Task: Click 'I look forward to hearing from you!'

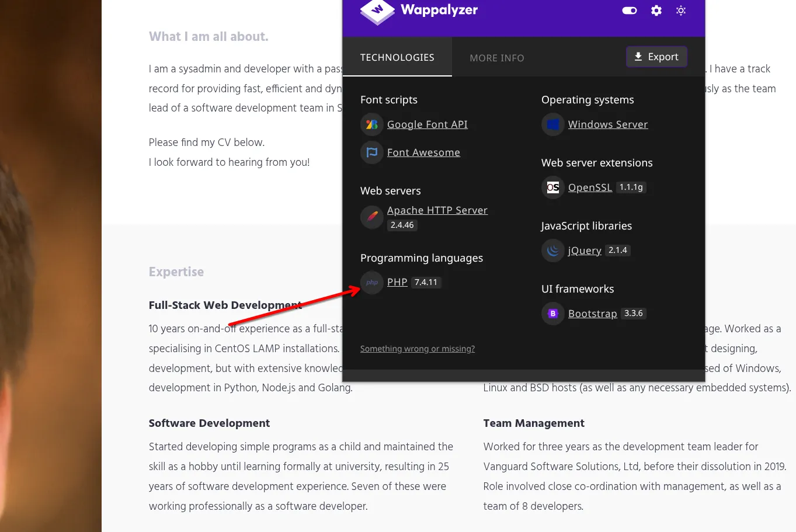Action: coord(229,162)
